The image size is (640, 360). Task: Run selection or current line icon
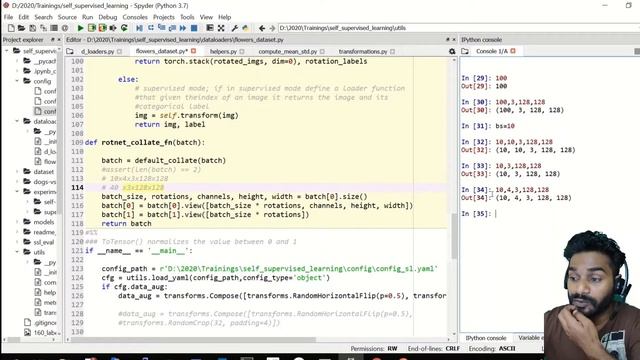coord(113,28)
